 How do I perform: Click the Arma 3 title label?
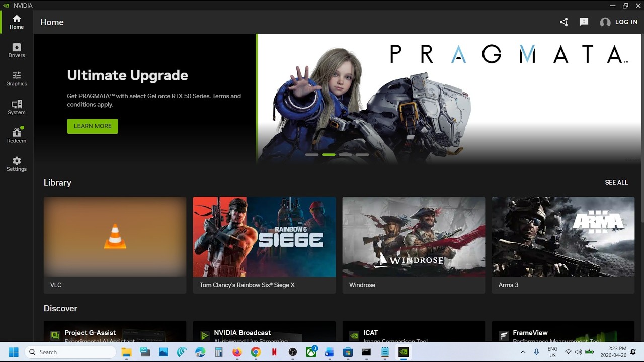coord(508,285)
